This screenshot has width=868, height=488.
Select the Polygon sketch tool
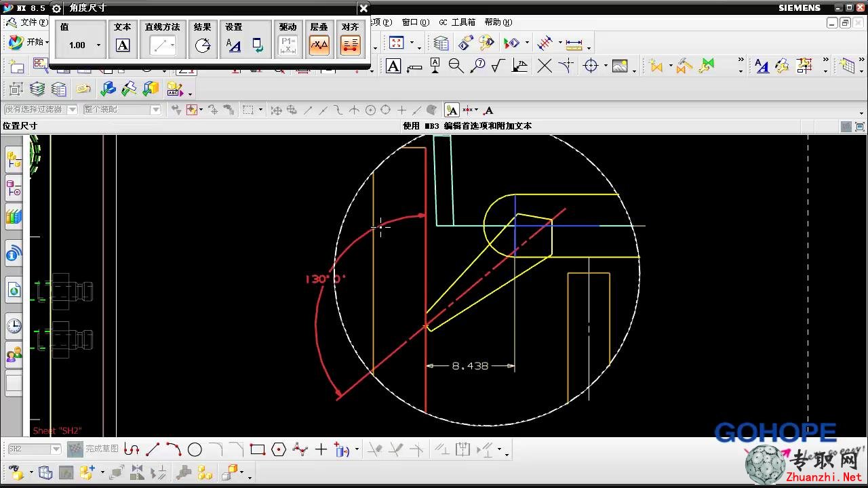pos(279,449)
